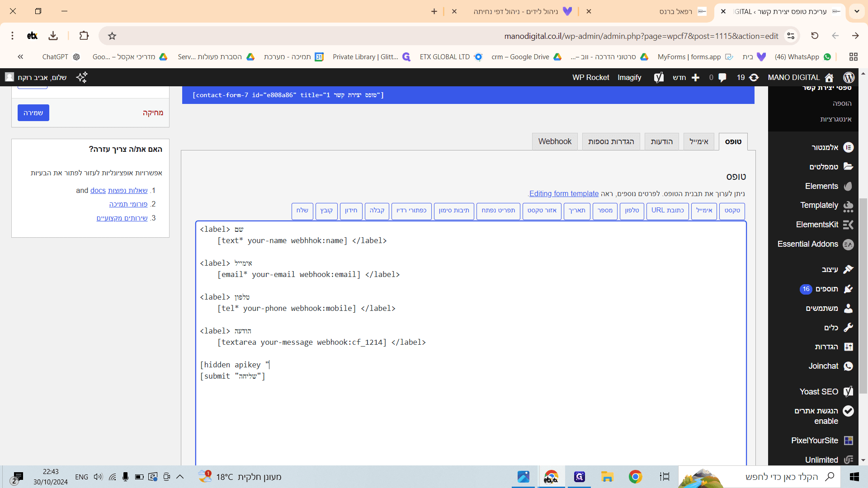Open the ElementsKit sidebar icon
The height and width of the screenshot is (488, 868).
click(849, 225)
